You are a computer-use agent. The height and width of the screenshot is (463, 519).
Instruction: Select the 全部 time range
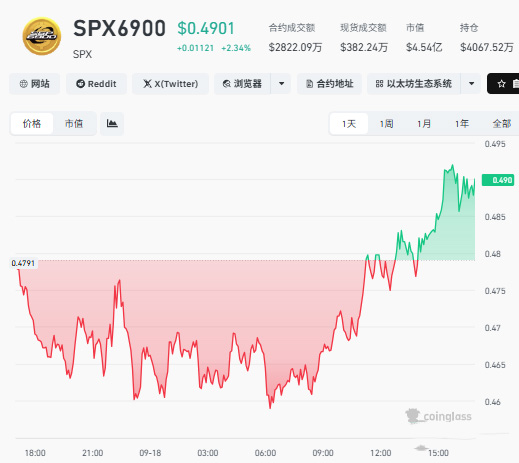point(502,124)
